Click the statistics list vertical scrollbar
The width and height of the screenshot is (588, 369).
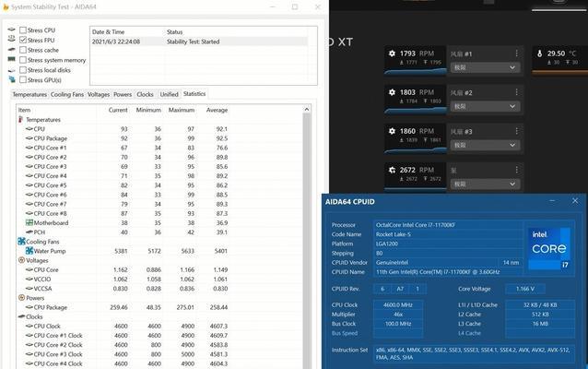[307, 240]
